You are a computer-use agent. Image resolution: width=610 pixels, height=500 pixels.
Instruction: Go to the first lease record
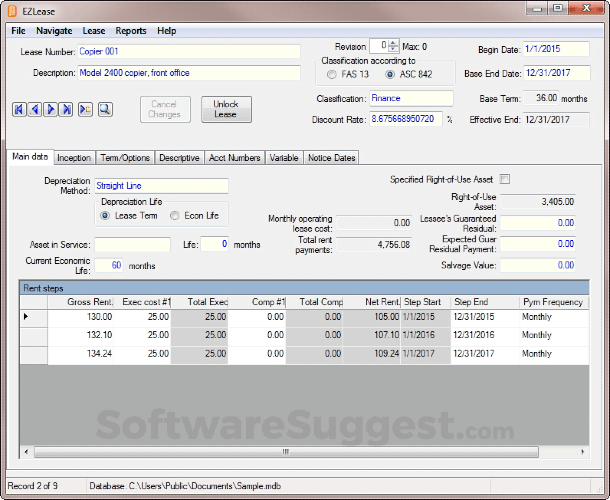tap(19, 110)
